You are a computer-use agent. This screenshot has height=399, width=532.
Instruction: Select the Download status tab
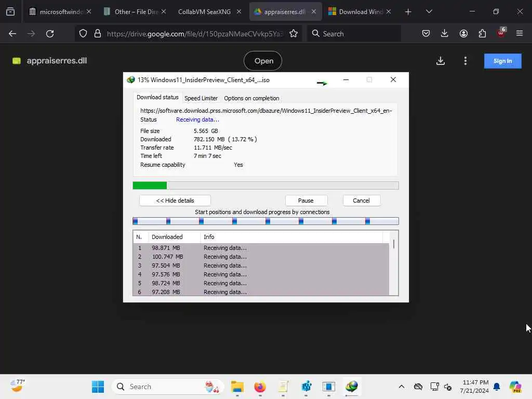tap(157, 97)
